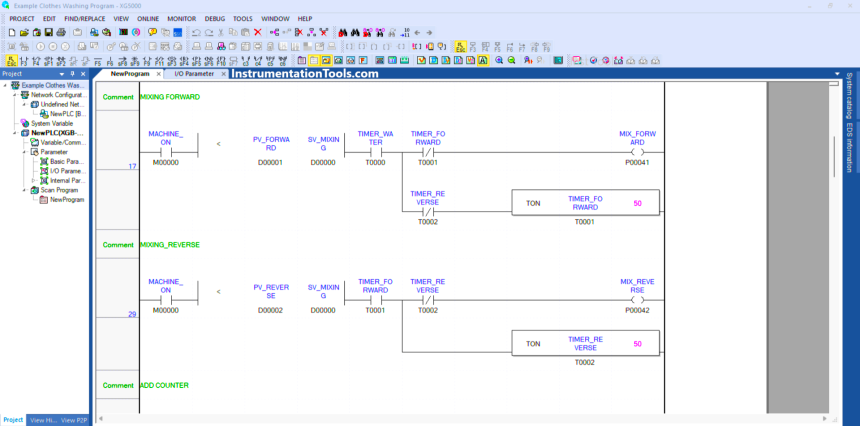Screen dimensions: 860x426
Task: Open the FIND/REPLACE menu
Action: (x=85, y=19)
